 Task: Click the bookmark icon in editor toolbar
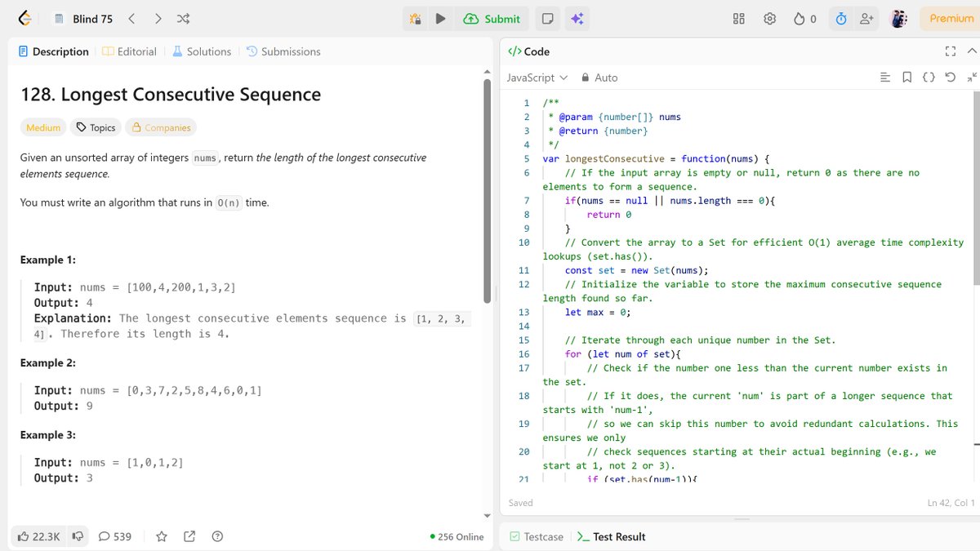[907, 78]
